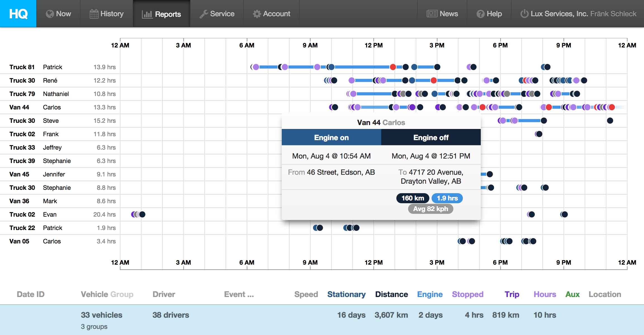644x335 pixels.
Task: Click the Account gear icon
Action: click(257, 14)
